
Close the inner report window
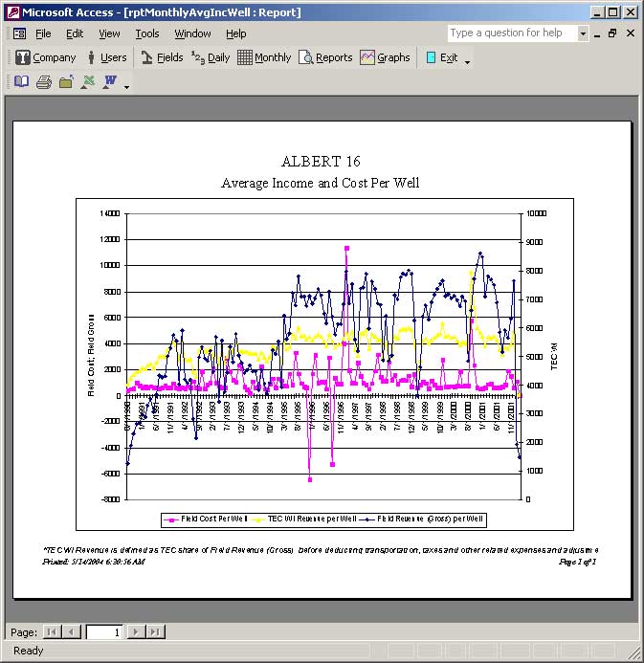click(x=631, y=33)
